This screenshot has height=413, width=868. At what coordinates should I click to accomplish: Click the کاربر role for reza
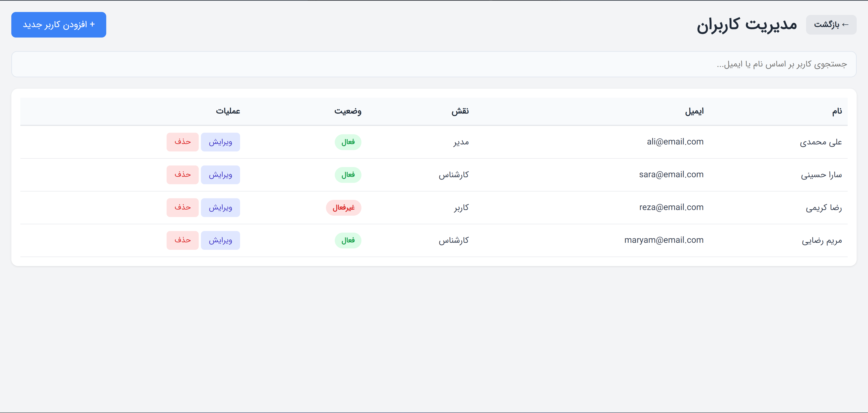pos(461,208)
